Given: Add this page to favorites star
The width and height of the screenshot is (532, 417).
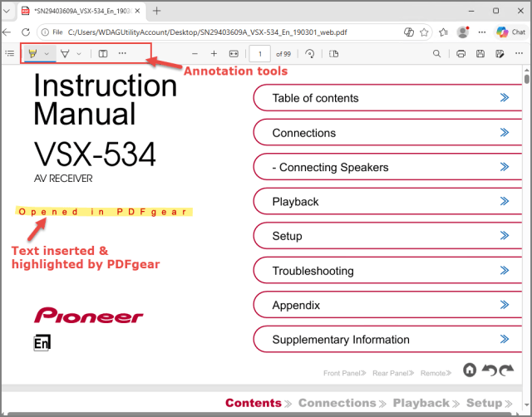Looking at the screenshot, I should 424,32.
